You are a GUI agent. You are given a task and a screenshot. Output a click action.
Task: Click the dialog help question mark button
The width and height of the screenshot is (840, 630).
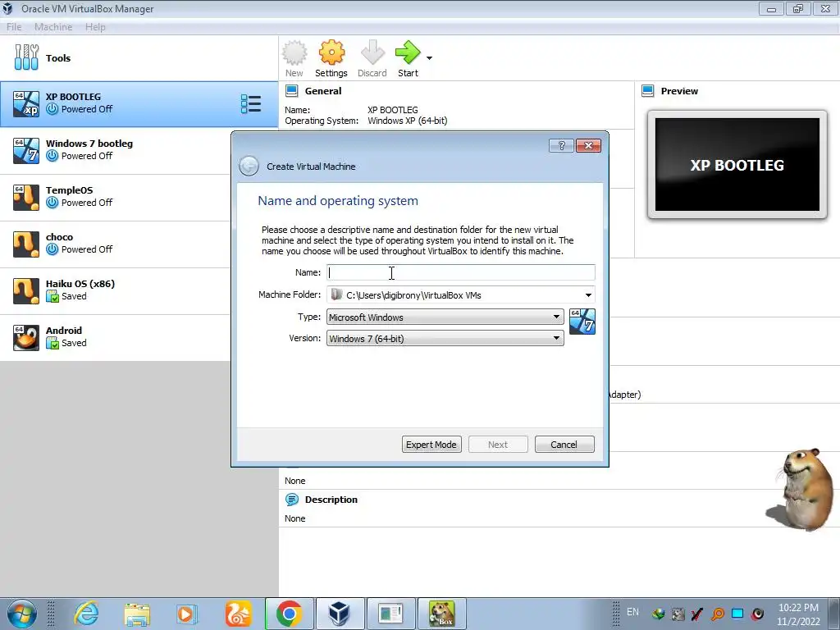click(561, 146)
